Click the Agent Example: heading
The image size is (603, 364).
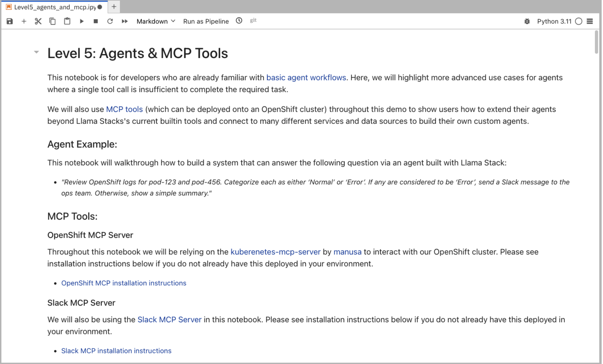tap(82, 144)
